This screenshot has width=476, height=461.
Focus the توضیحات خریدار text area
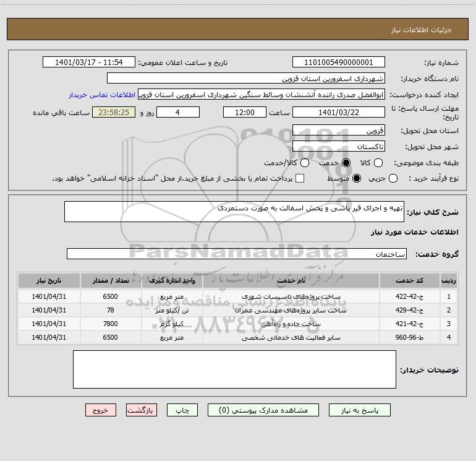[234, 369]
